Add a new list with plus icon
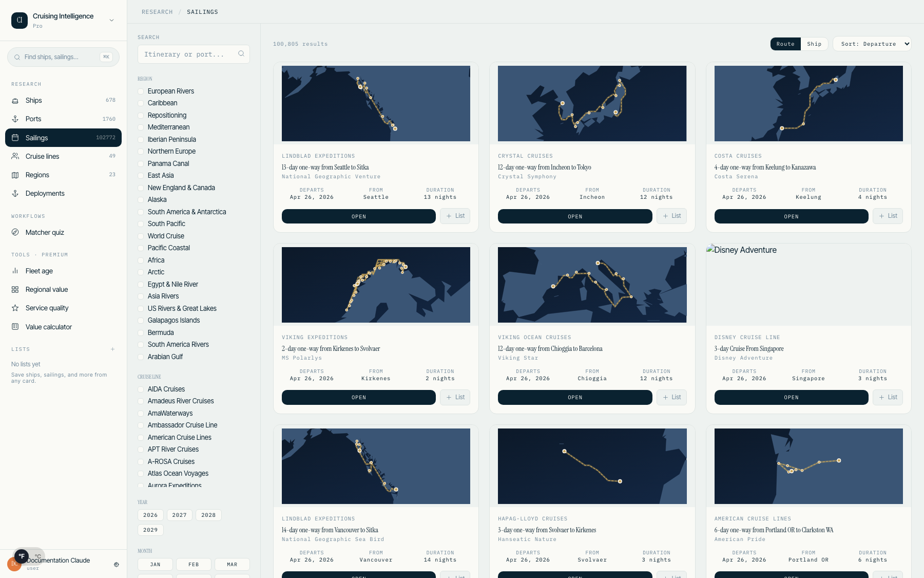Screen dimensions: 924x578 click(x=112, y=349)
